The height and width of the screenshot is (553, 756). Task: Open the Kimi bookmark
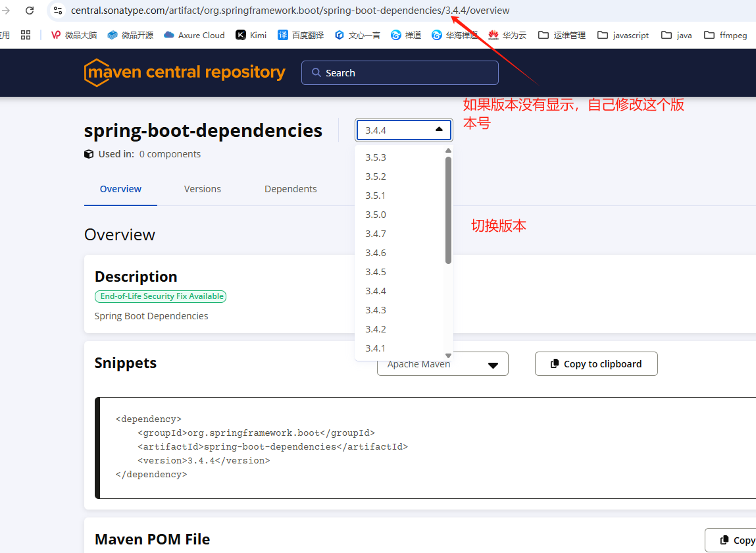click(x=251, y=35)
